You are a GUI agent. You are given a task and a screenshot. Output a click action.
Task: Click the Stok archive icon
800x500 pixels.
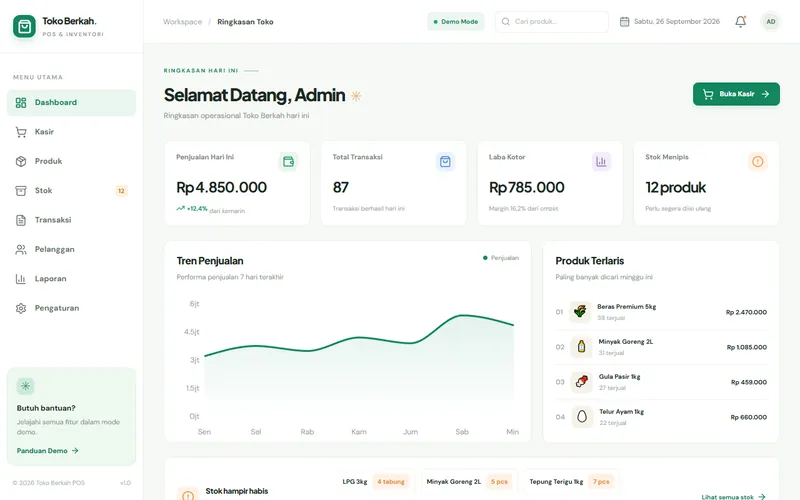pyautogui.click(x=21, y=191)
